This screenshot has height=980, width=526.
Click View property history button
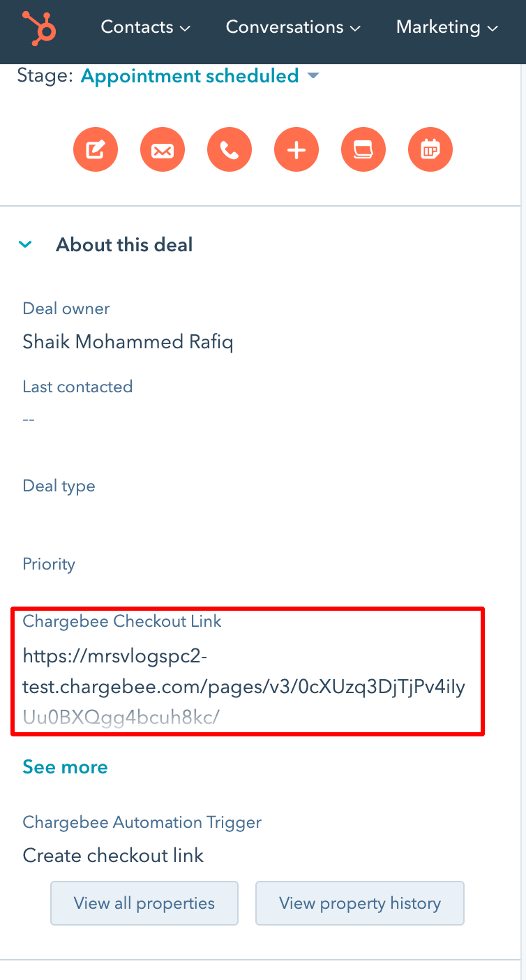tap(360, 903)
